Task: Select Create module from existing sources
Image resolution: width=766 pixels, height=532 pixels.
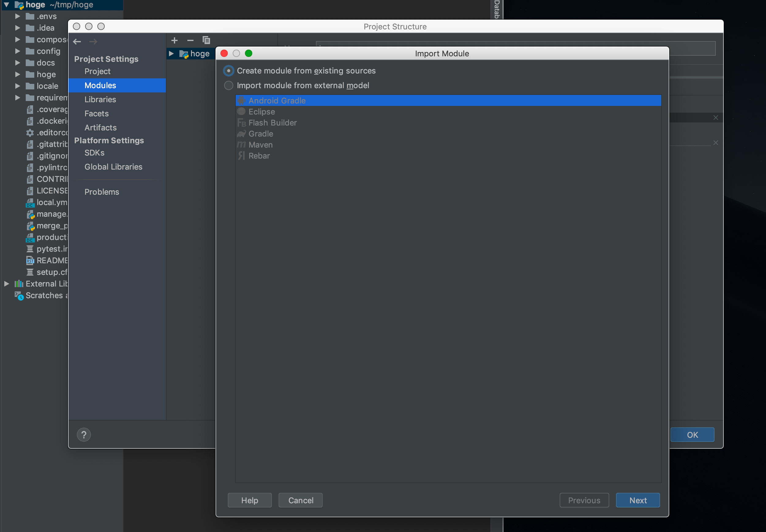Action: click(x=229, y=71)
